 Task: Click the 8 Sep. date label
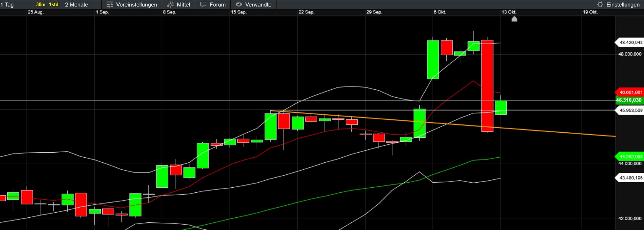point(169,12)
